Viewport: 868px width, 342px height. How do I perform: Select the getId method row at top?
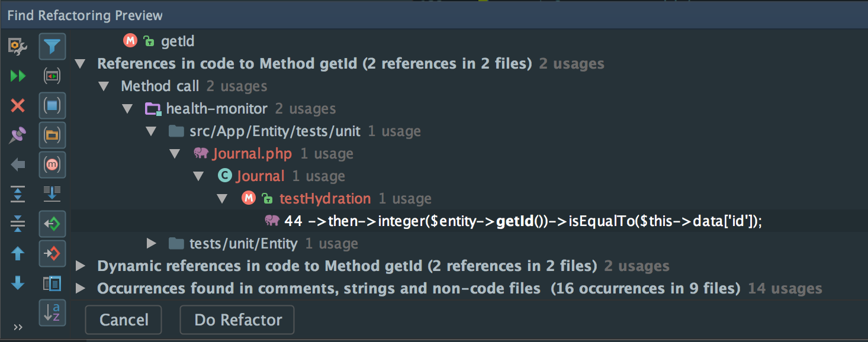470,41
